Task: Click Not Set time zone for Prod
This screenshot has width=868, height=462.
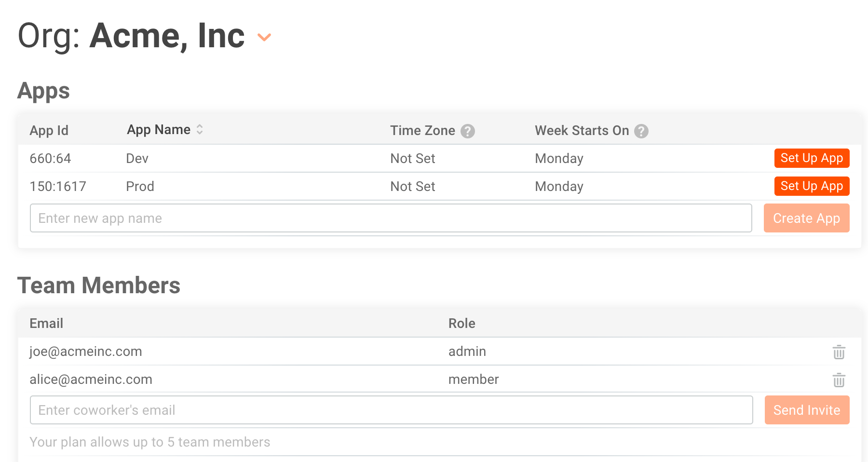Action: pos(412,187)
